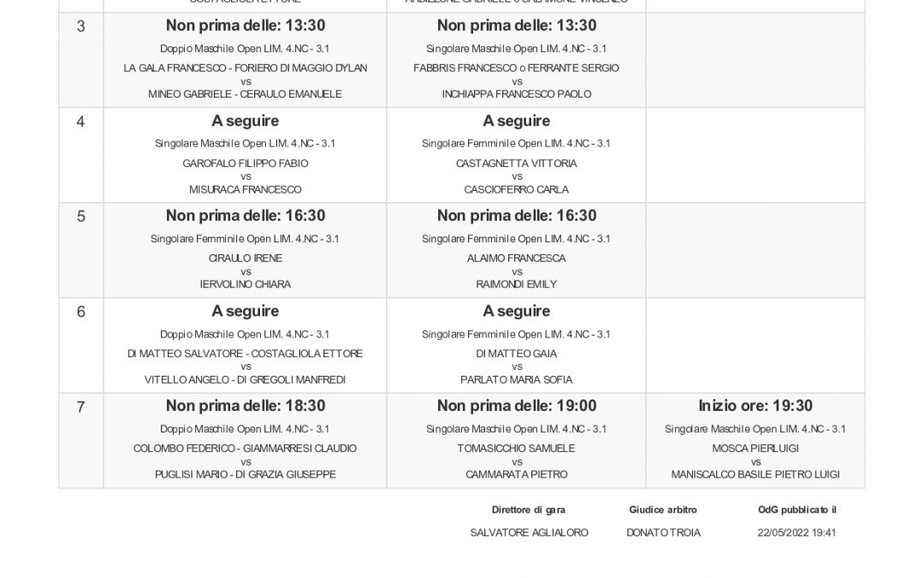Click RAIMONDI EMILY in row 5
The image size is (924, 578).
tap(516, 284)
